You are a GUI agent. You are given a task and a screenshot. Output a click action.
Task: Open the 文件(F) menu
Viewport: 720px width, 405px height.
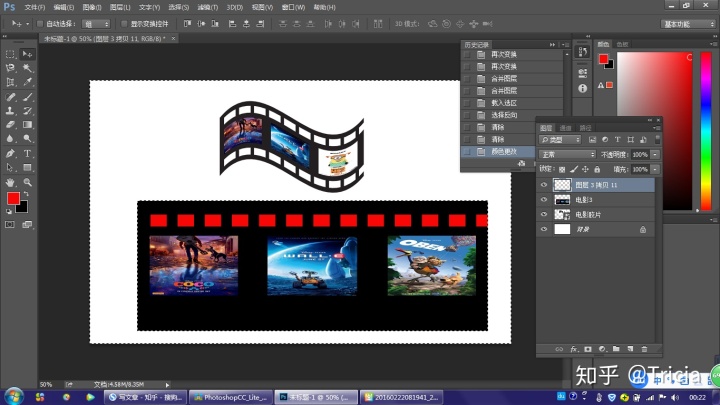(x=34, y=7)
